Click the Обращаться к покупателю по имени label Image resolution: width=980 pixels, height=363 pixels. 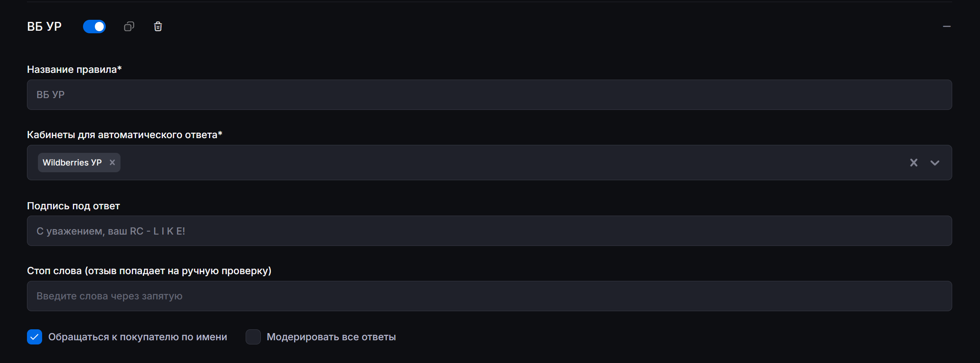(138, 336)
